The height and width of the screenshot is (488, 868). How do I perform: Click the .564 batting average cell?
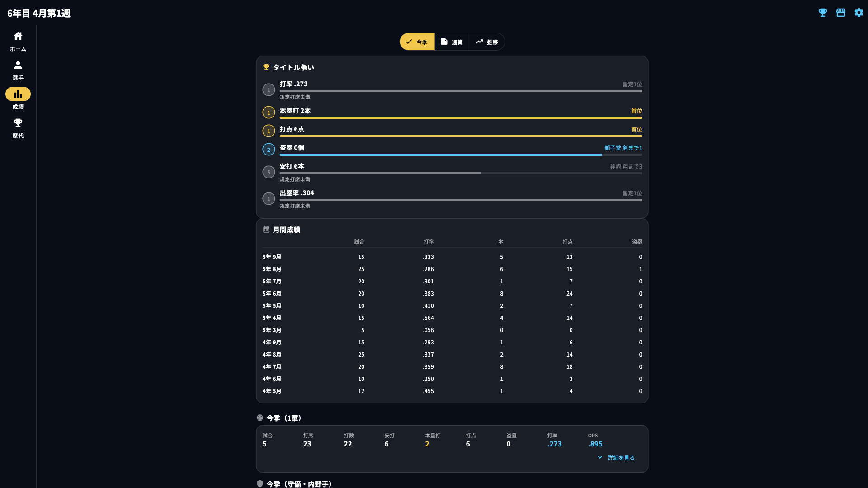pyautogui.click(x=428, y=318)
